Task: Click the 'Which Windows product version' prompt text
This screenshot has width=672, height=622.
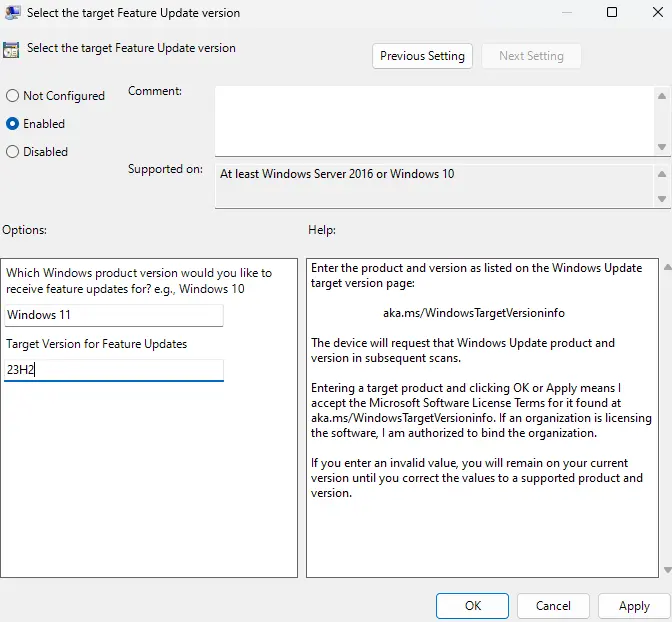Action: [139, 281]
